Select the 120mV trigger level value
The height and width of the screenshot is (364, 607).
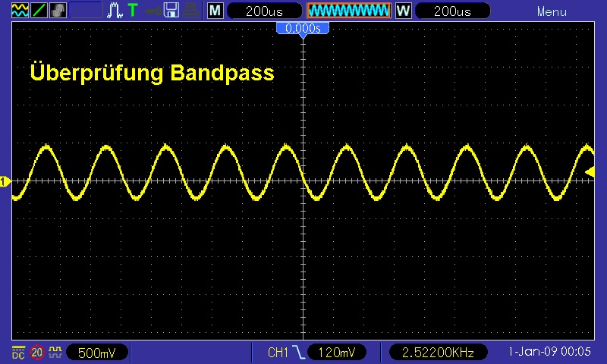[336, 353]
